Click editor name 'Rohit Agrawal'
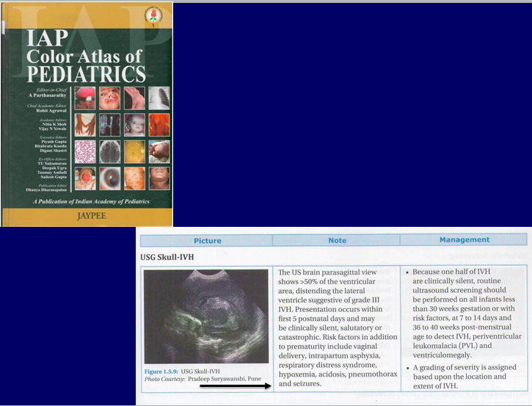This screenshot has width=532, height=406. [51, 111]
